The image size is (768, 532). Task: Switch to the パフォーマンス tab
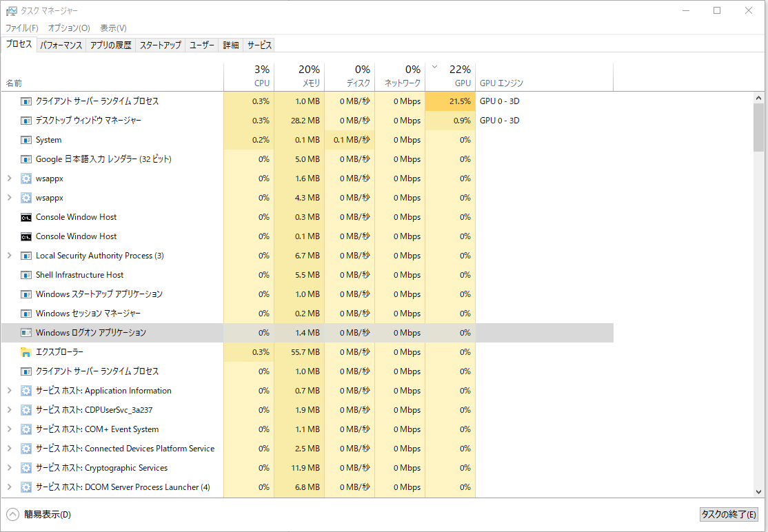pyautogui.click(x=61, y=45)
